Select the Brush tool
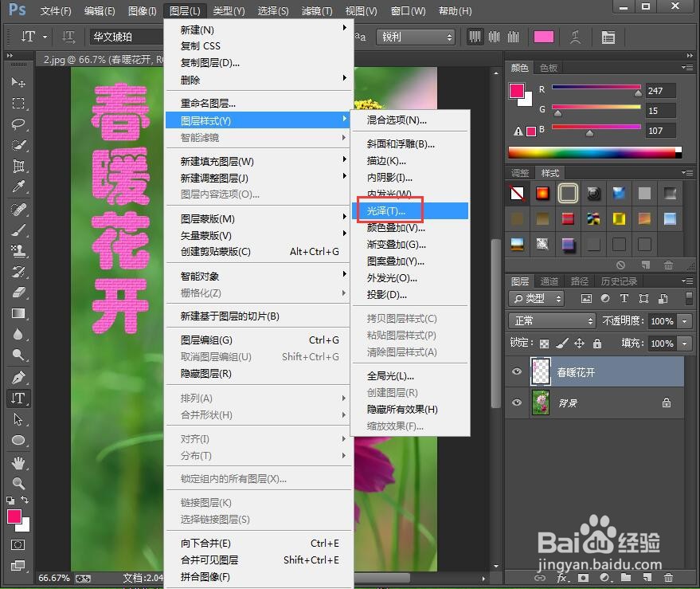 point(18,230)
